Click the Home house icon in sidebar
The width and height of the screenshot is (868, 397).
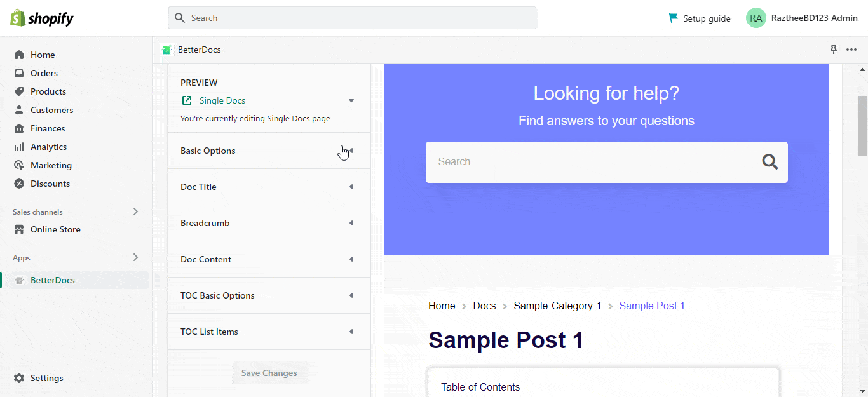pos(19,55)
